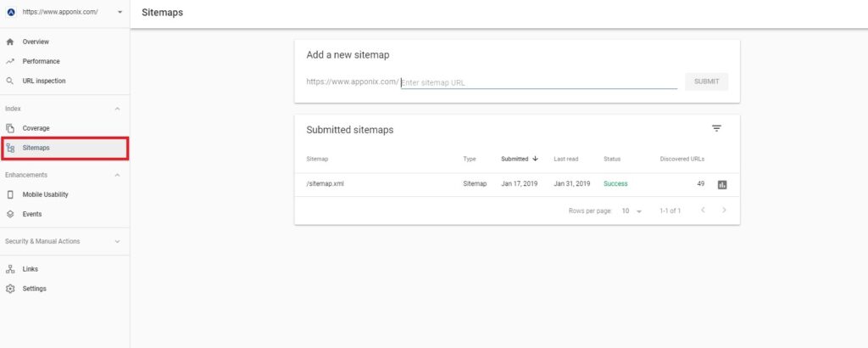The image size is (868, 348).
Task: Click the Sitemaps tree icon
Action: point(10,148)
